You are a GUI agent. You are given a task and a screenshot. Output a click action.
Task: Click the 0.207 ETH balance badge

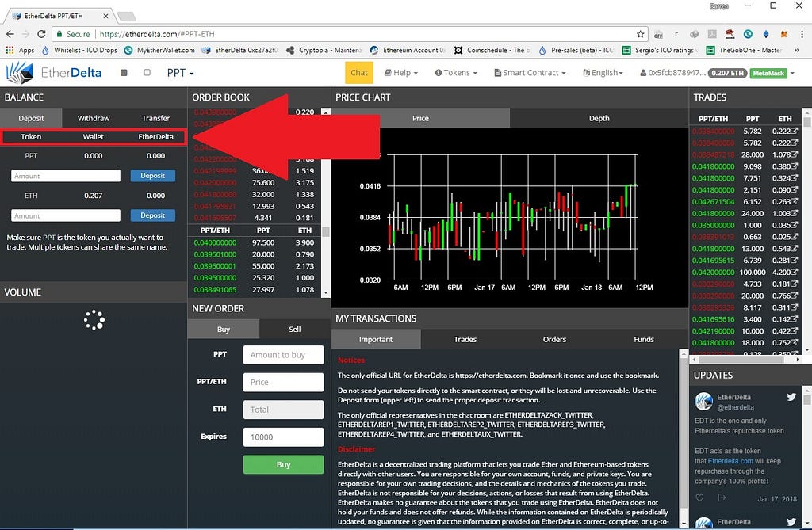pyautogui.click(x=728, y=73)
